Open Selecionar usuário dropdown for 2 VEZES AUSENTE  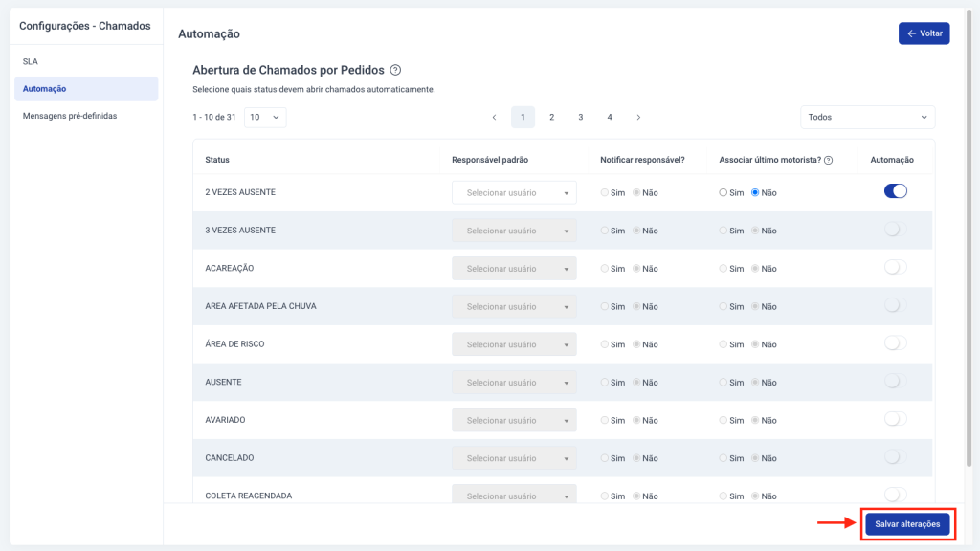[514, 192]
